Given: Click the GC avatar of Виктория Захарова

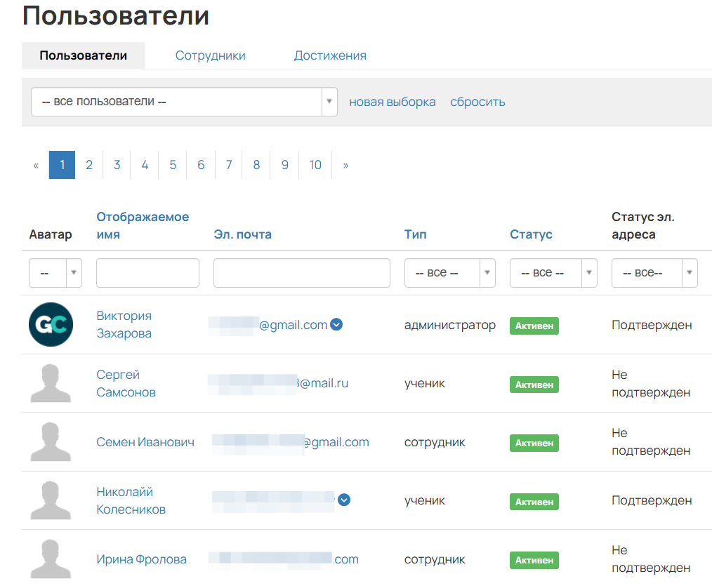Looking at the screenshot, I should point(51,326).
